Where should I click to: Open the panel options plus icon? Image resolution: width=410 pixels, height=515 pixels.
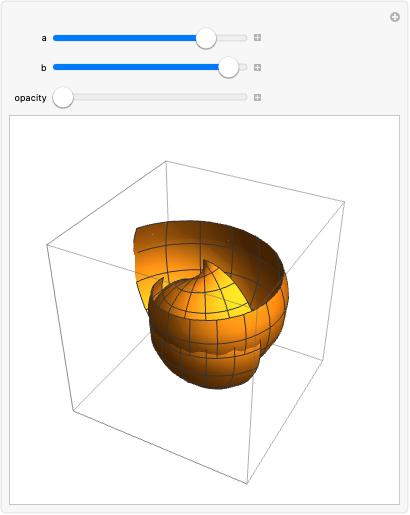[395, 17]
